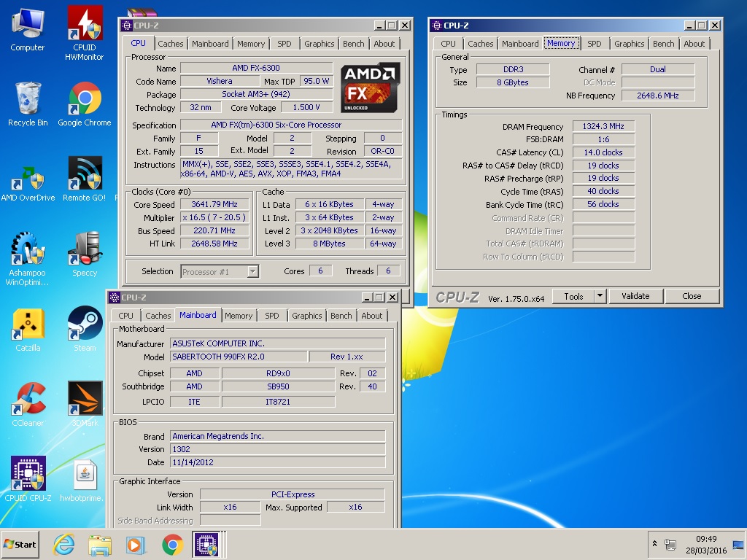747x560 pixels.
Task: Click NB Frequency 2648.6 MHz value
Action: [x=657, y=96]
